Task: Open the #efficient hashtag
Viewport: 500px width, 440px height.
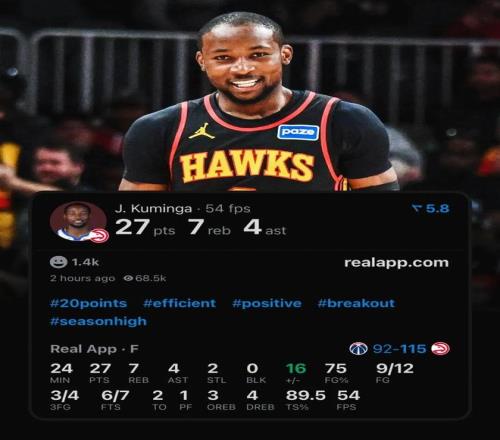Action: point(180,303)
